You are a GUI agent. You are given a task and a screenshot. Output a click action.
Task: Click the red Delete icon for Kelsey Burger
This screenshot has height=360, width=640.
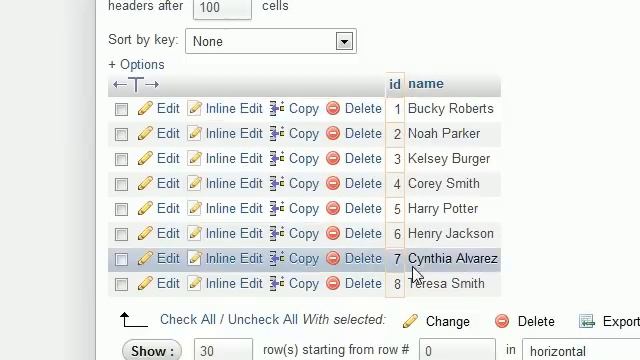(333, 158)
